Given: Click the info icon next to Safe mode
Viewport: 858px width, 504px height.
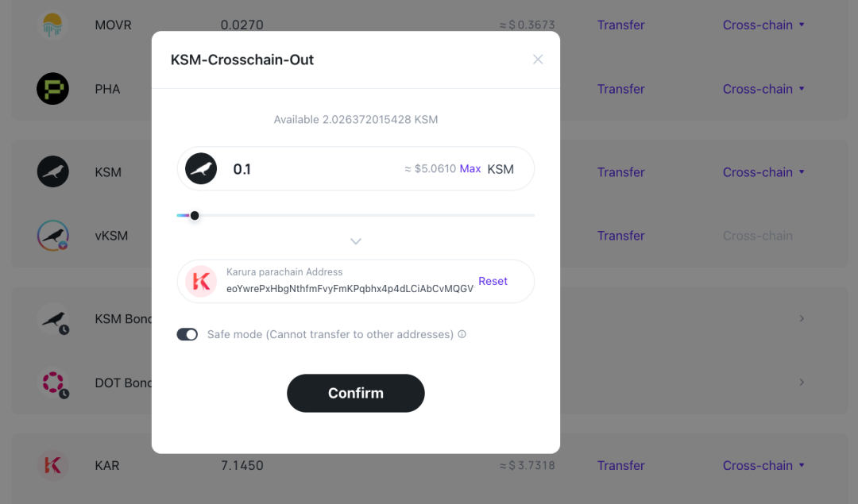Looking at the screenshot, I should click(462, 334).
